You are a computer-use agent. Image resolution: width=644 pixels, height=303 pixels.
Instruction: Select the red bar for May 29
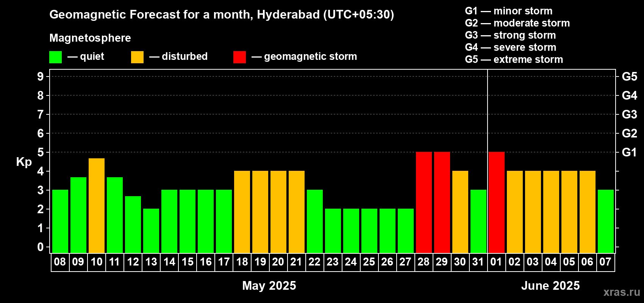(442, 203)
